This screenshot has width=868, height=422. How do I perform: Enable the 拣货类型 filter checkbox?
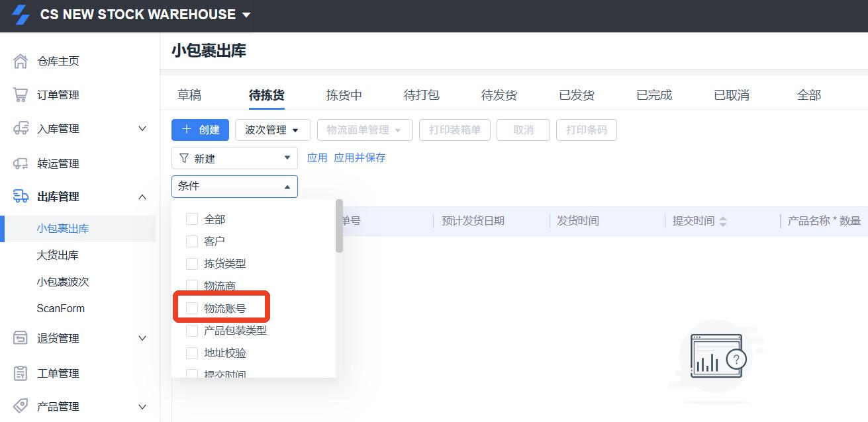click(192, 263)
